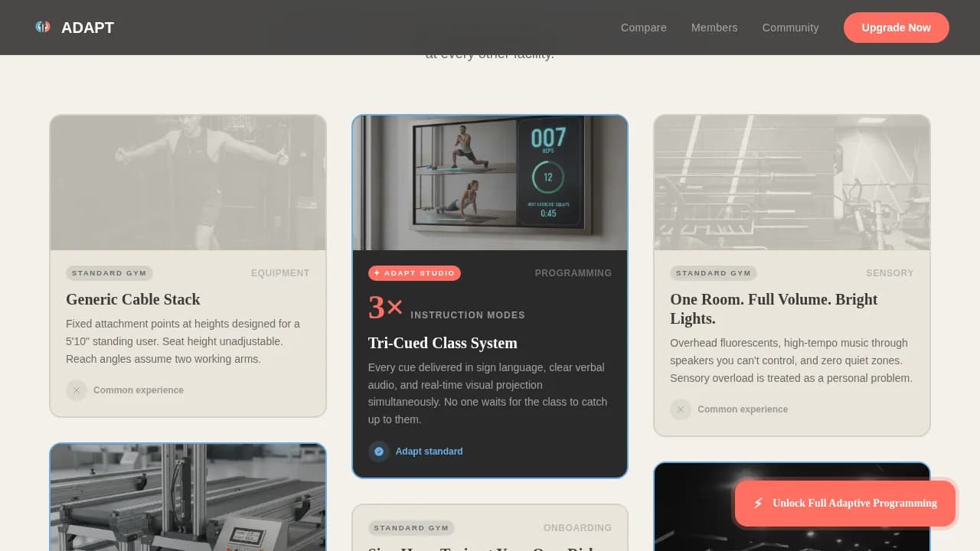Screen dimensions: 980x551
Task: Click description text starting 'Every cue delivered'
Action: pos(488,393)
